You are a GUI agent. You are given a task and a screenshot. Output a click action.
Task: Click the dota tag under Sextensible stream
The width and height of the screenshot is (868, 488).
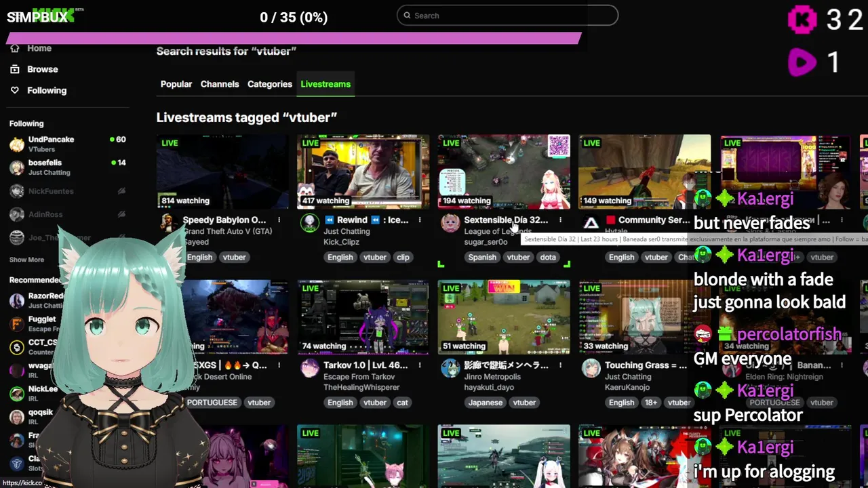click(x=548, y=257)
